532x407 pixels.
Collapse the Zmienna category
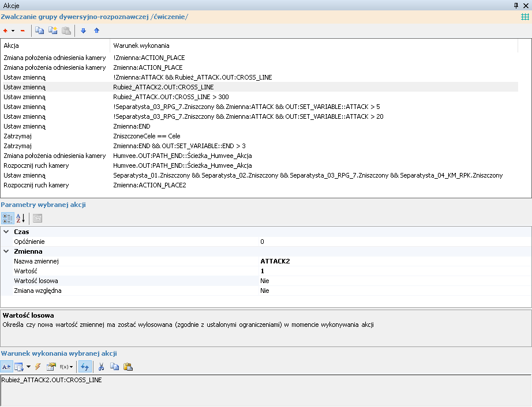(6, 251)
